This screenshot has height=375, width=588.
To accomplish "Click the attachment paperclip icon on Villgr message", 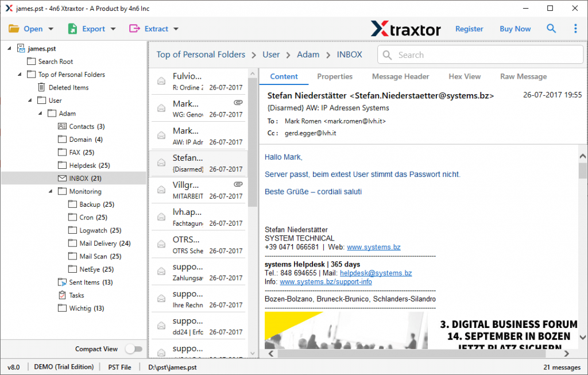I will pyautogui.click(x=239, y=184).
